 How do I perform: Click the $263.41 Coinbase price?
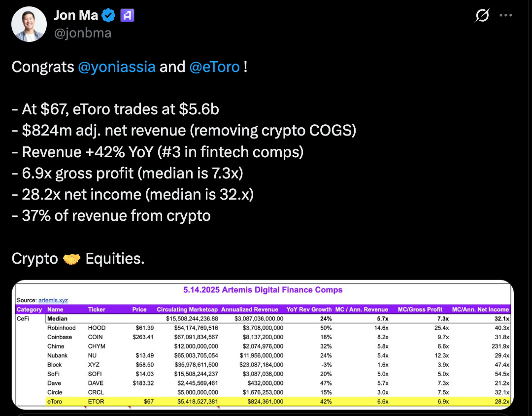point(143,337)
